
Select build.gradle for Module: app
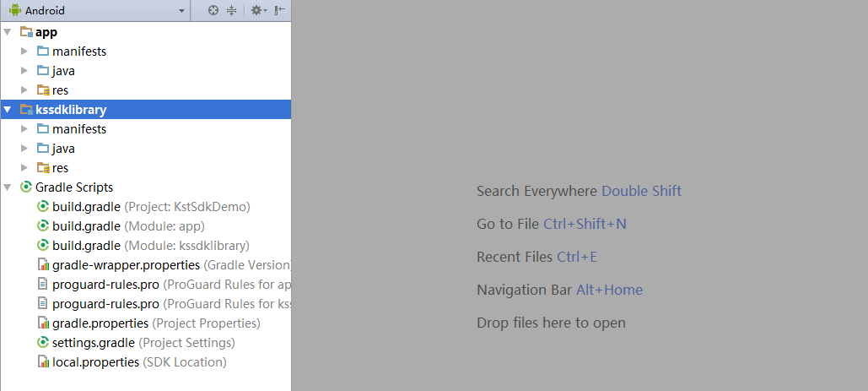point(86,226)
